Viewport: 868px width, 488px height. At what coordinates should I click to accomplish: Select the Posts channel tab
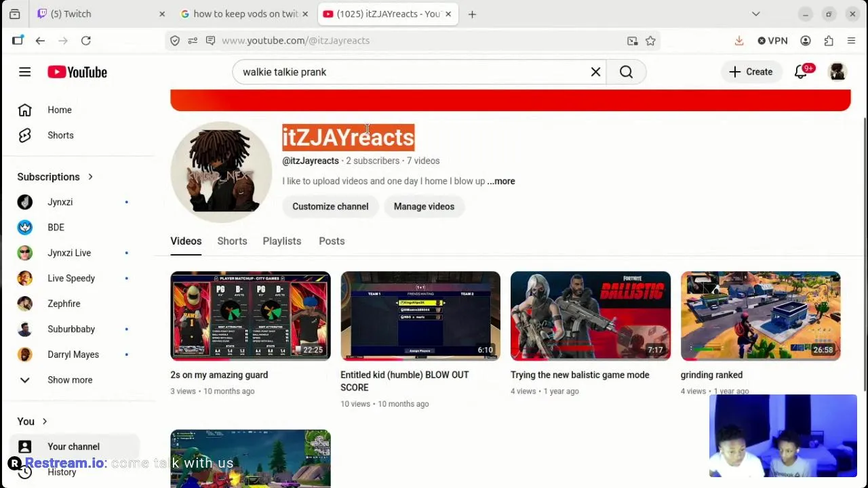point(332,241)
